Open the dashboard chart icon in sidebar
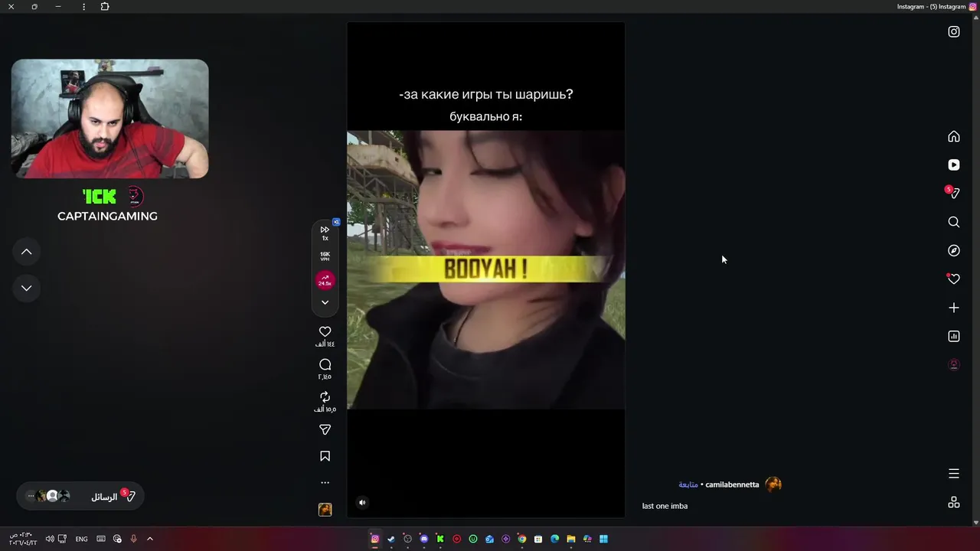This screenshot has width=980, height=551. [x=954, y=336]
